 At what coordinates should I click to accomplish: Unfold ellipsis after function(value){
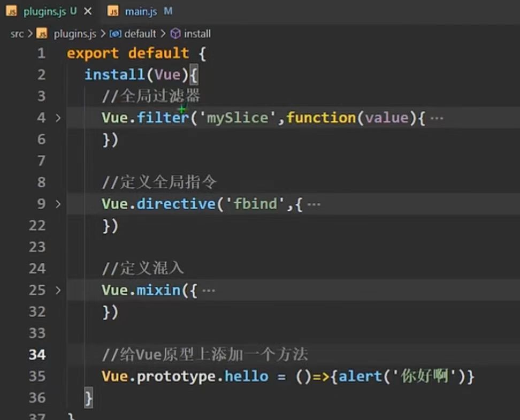437,118
